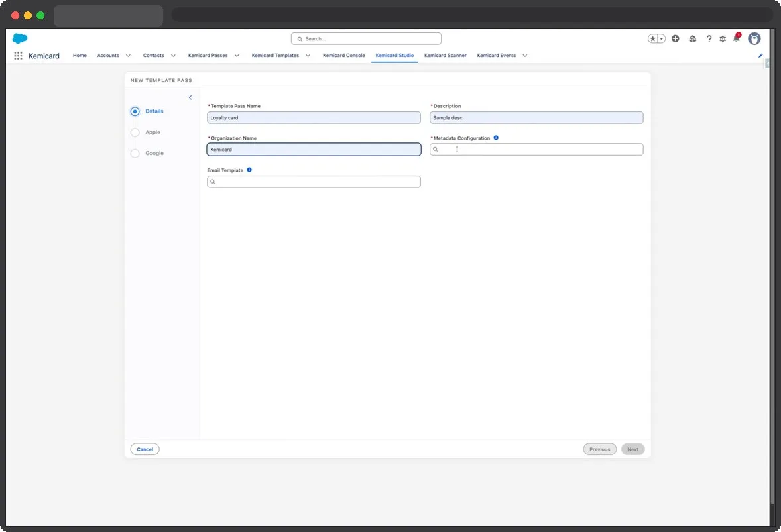Screen dimensions: 781x532
Task: Click the global Create plus icon
Action: pyautogui.click(x=676, y=39)
